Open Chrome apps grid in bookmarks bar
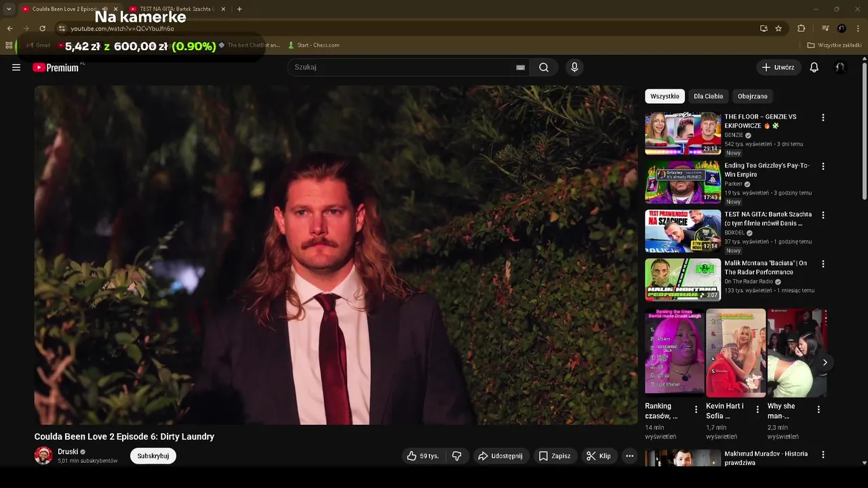Screen dimensions: 868x488 pyautogui.click(x=9, y=45)
